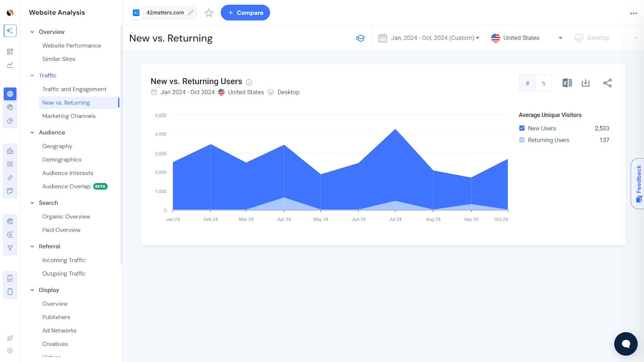Disable the New Users checkbox
Screen dimensions: 644x362
pos(522,128)
